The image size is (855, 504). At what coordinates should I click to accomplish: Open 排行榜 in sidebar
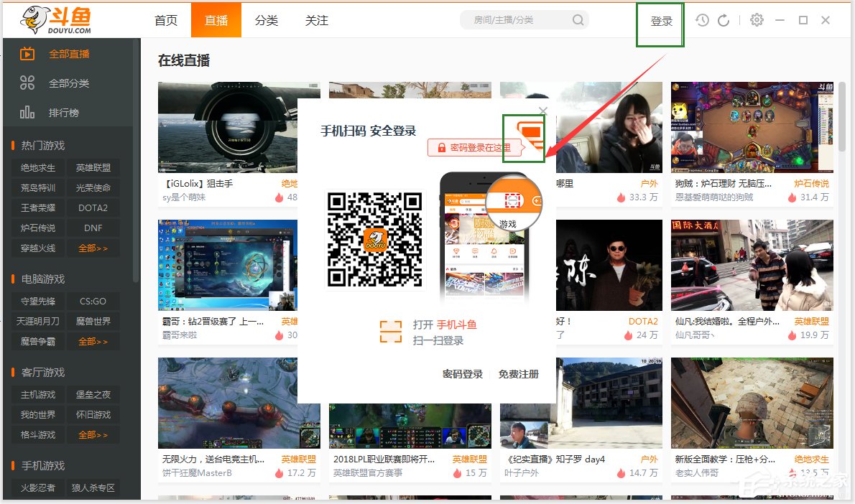tap(64, 113)
